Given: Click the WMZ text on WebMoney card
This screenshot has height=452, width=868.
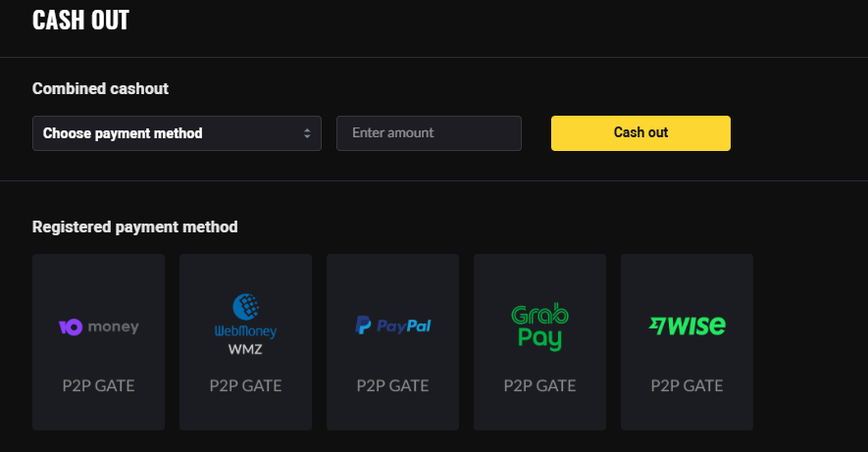Looking at the screenshot, I should click(245, 349).
